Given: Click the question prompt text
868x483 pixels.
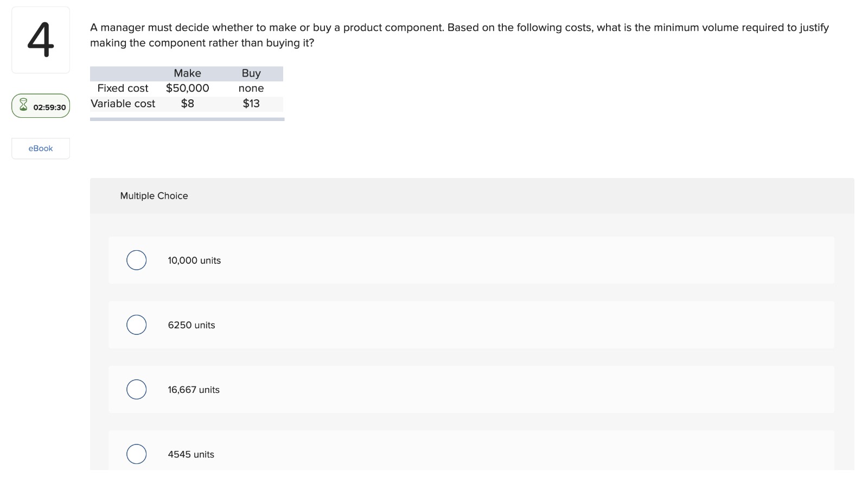Looking at the screenshot, I should [459, 35].
